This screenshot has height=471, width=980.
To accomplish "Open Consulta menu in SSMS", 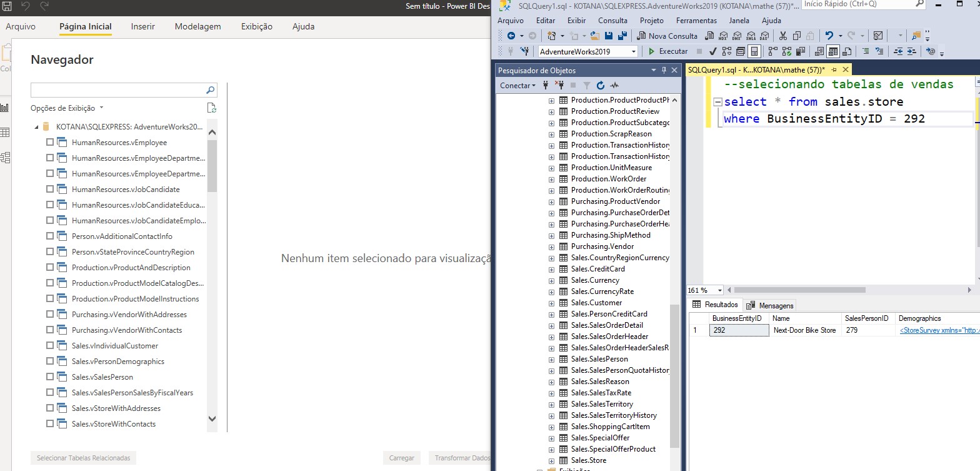I will point(612,20).
